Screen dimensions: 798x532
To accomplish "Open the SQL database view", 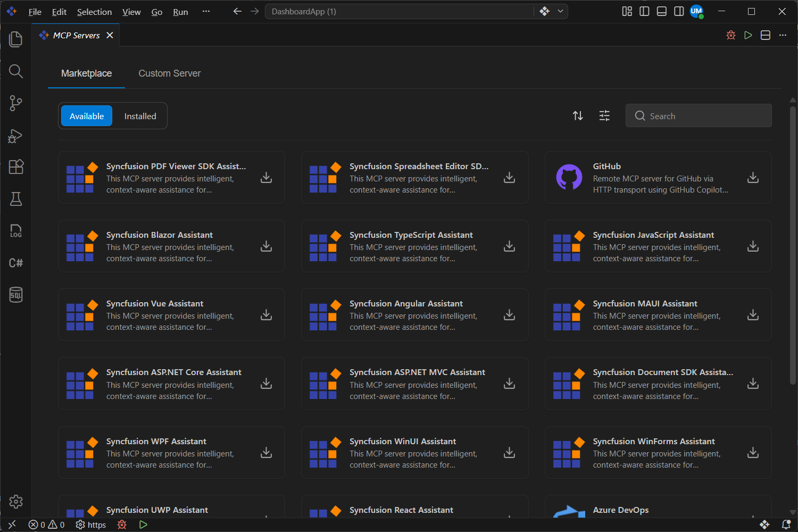I will 16,295.
